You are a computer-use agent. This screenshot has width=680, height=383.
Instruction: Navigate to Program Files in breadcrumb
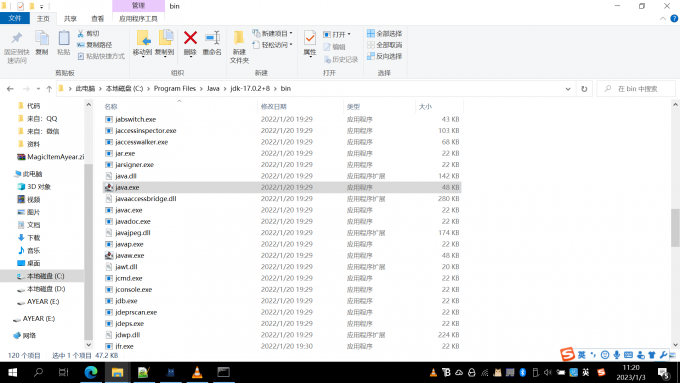coord(175,88)
